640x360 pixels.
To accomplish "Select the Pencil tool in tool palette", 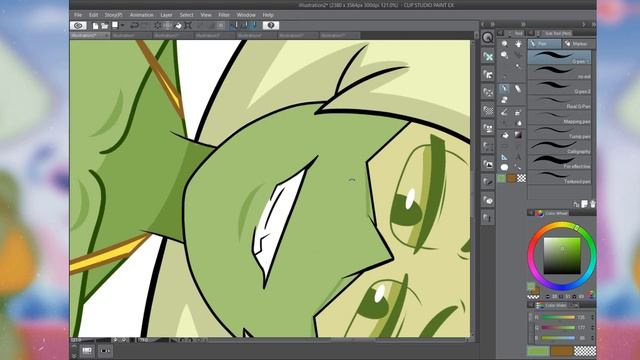I will coord(518,89).
